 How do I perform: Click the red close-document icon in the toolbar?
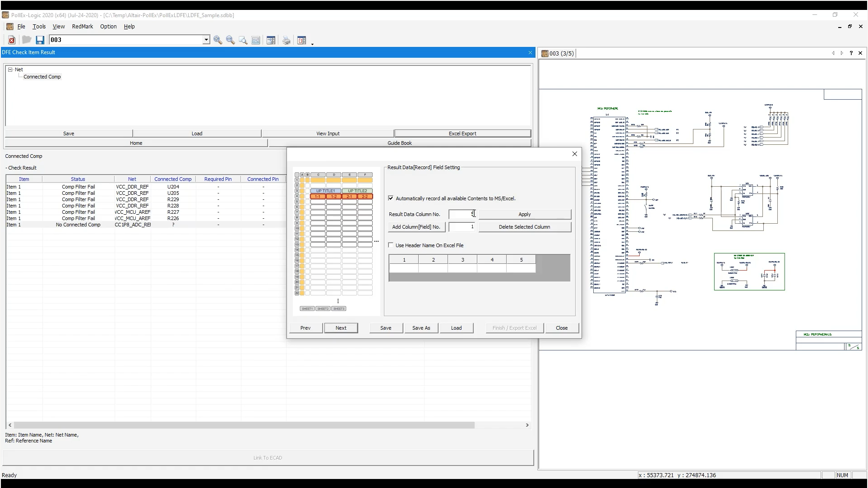(12, 40)
